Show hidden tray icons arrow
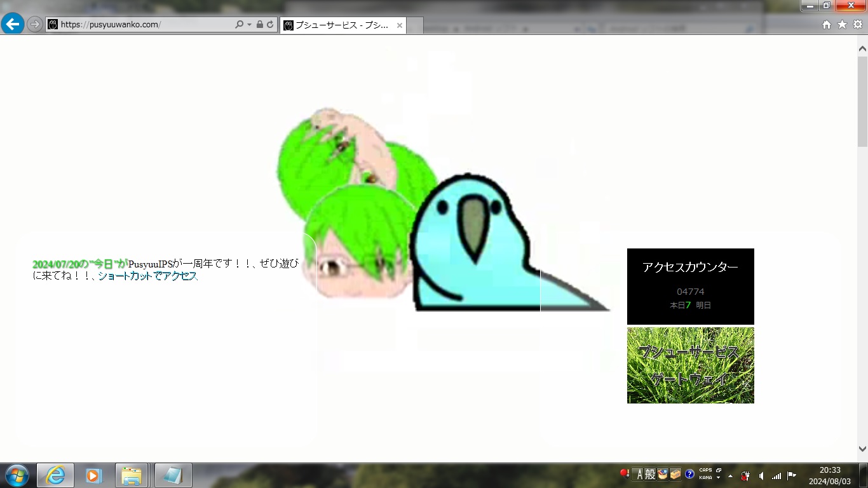Screen dimensions: 868x488 (x=730, y=475)
